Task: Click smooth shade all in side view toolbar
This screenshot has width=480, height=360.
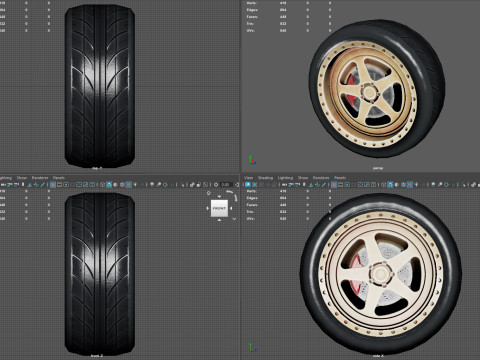Action: point(390,184)
